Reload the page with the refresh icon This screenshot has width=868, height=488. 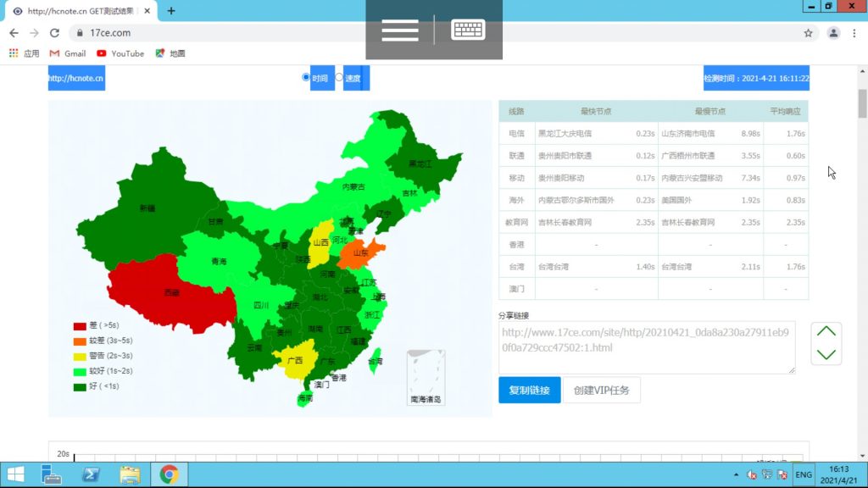[54, 31]
